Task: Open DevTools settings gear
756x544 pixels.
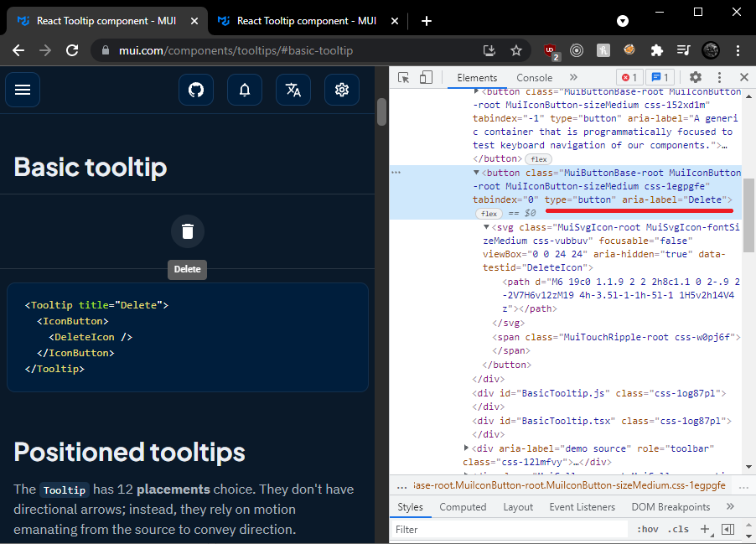Action: click(695, 77)
